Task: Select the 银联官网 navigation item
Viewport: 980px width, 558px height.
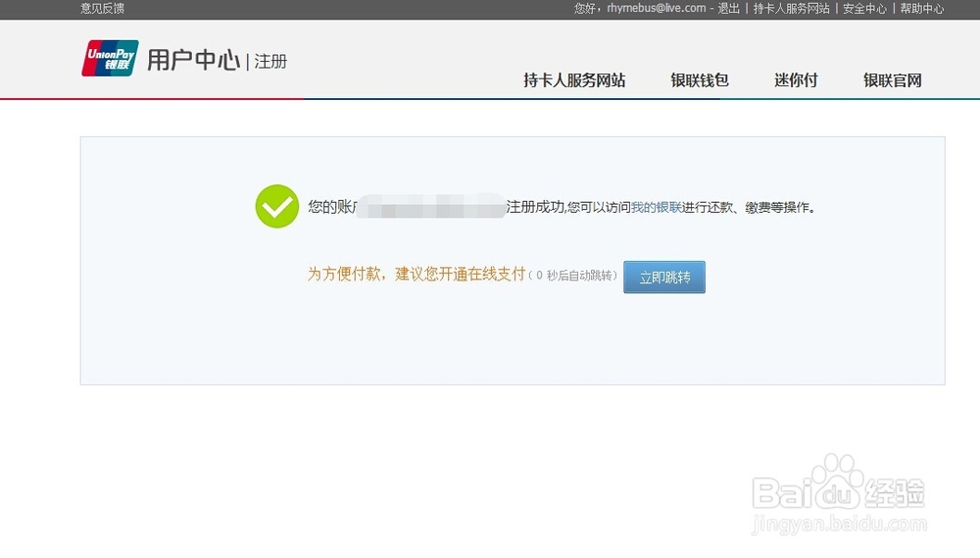Action: coord(893,80)
